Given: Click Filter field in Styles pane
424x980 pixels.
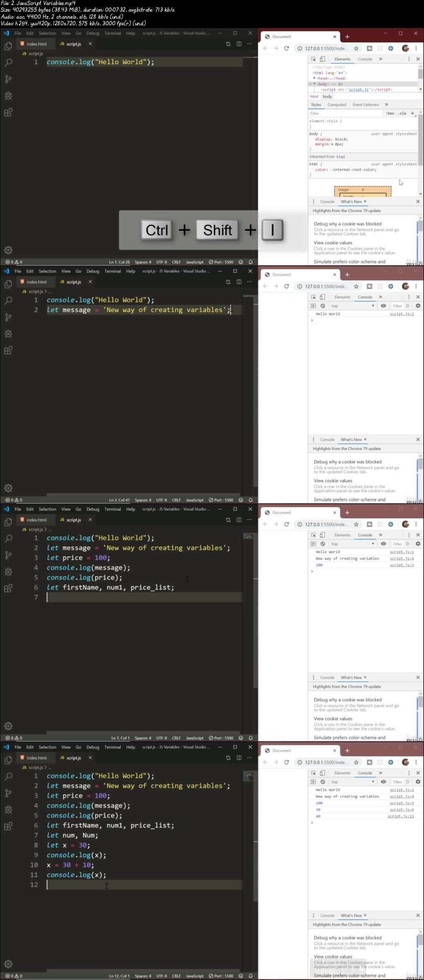Looking at the screenshot, I should click(x=345, y=113).
